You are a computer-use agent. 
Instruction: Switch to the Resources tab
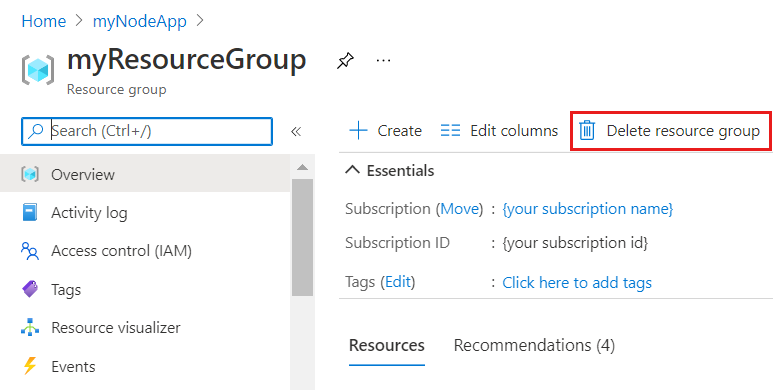tap(386, 345)
